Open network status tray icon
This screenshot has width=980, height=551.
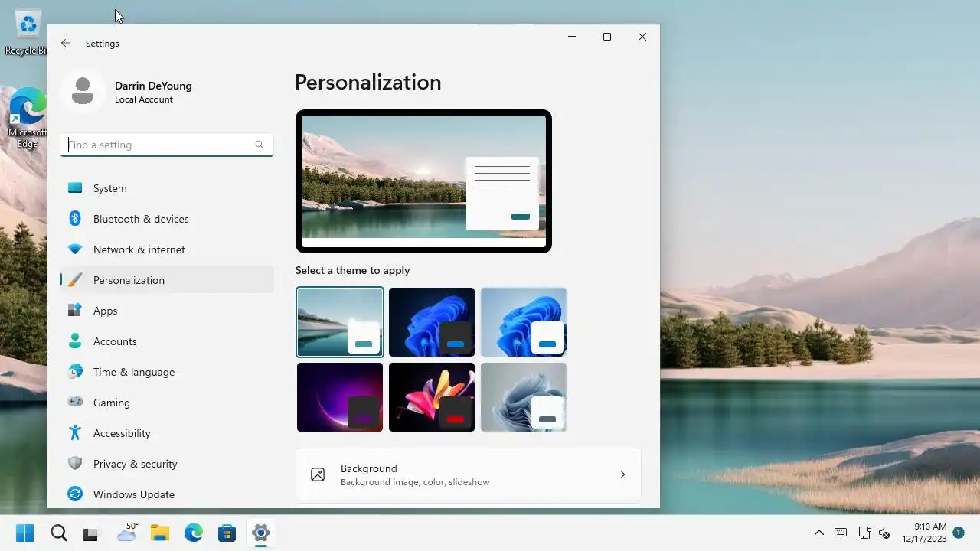click(864, 533)
